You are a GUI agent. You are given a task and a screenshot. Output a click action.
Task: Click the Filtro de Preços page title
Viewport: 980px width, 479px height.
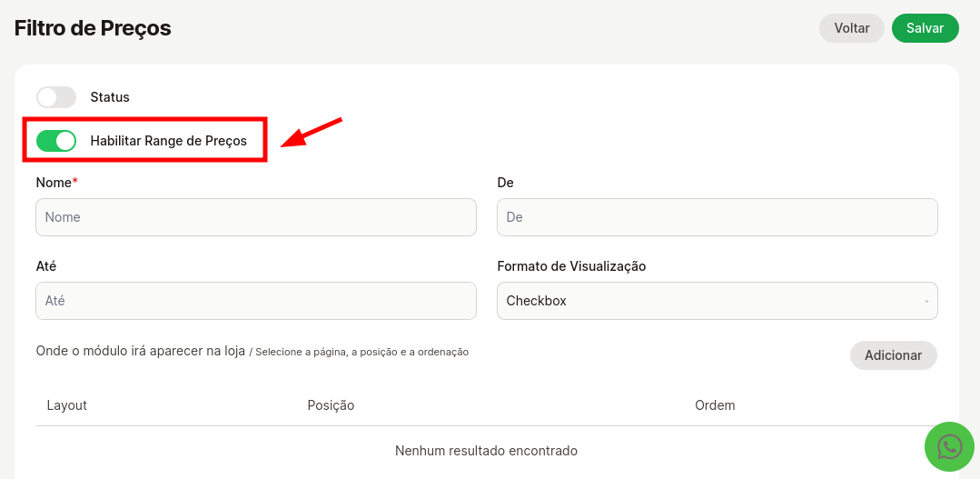tap(93, 28)
